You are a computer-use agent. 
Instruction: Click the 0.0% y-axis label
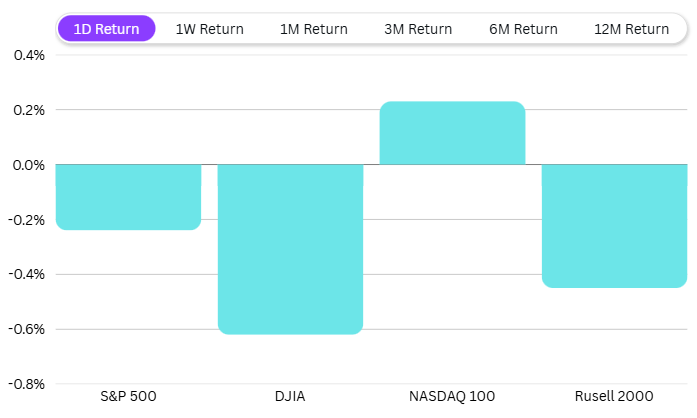pos(29,165)
